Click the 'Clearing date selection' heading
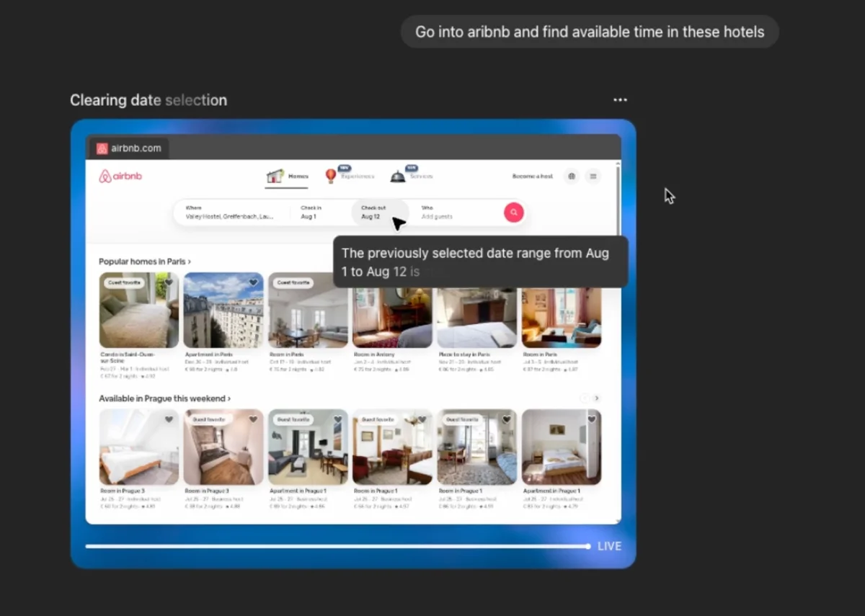Viewport: 865px width, 616px height. (148, 100)
